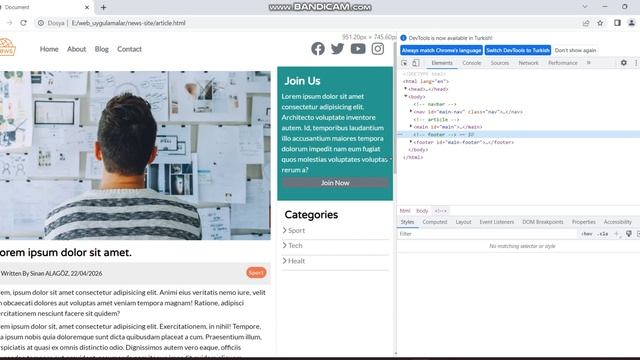View site information icon before Dosya
Screen dimensions: 640x360
pos(41,23)
